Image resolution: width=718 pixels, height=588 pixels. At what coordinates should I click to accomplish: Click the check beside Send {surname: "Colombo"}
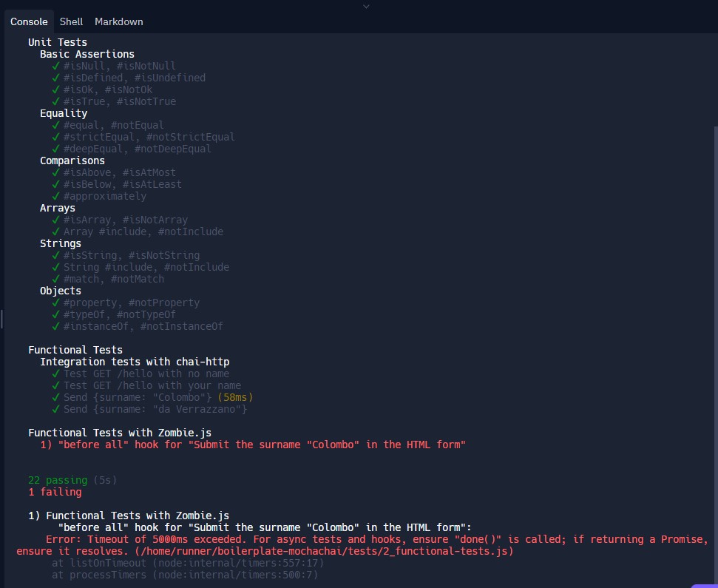point(55,397)
